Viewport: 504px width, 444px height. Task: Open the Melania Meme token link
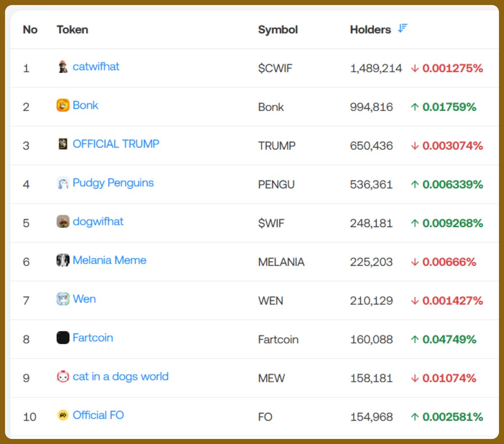[109, 260]
